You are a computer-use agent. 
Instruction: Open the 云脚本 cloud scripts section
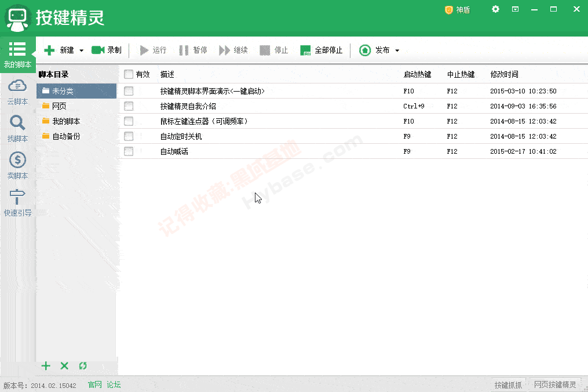click(x=17, y=92)
